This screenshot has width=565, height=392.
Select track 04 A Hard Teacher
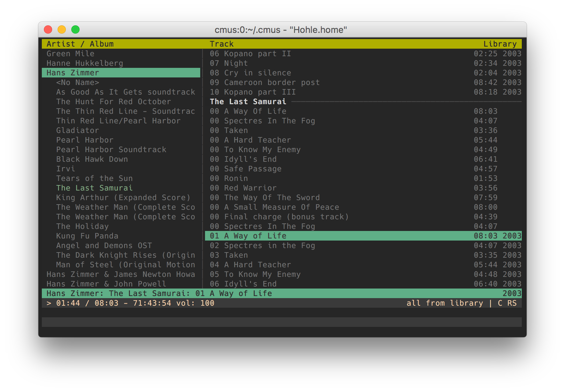(x=363, y=265)
